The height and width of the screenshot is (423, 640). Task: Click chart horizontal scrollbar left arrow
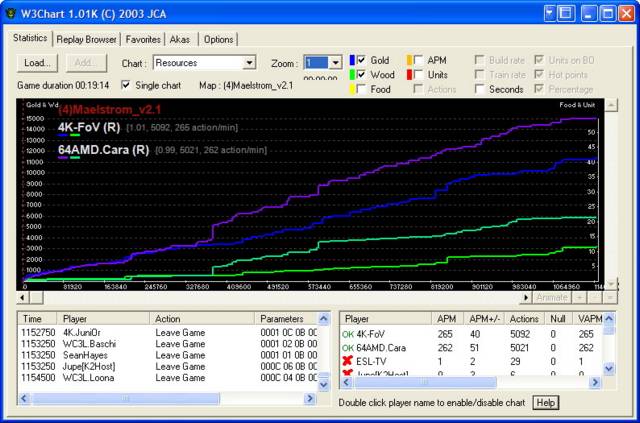pyautogui.click(x=22, y=298)
